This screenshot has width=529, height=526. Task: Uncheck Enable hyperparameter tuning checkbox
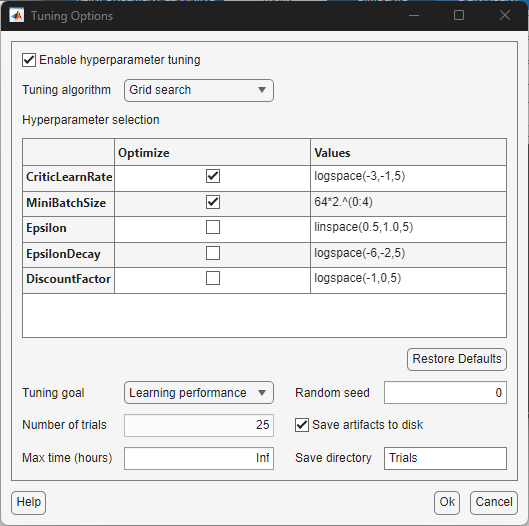click(x=29, y=60)
